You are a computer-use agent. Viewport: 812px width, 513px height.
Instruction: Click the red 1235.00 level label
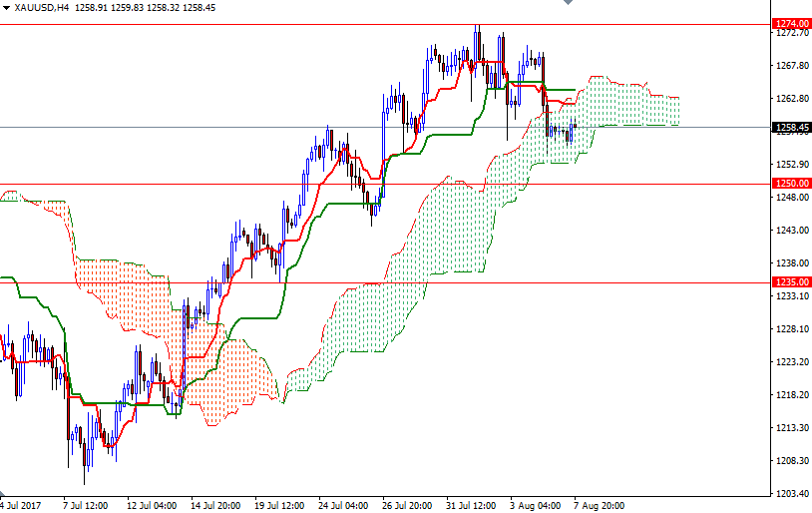tap(791, 282)
